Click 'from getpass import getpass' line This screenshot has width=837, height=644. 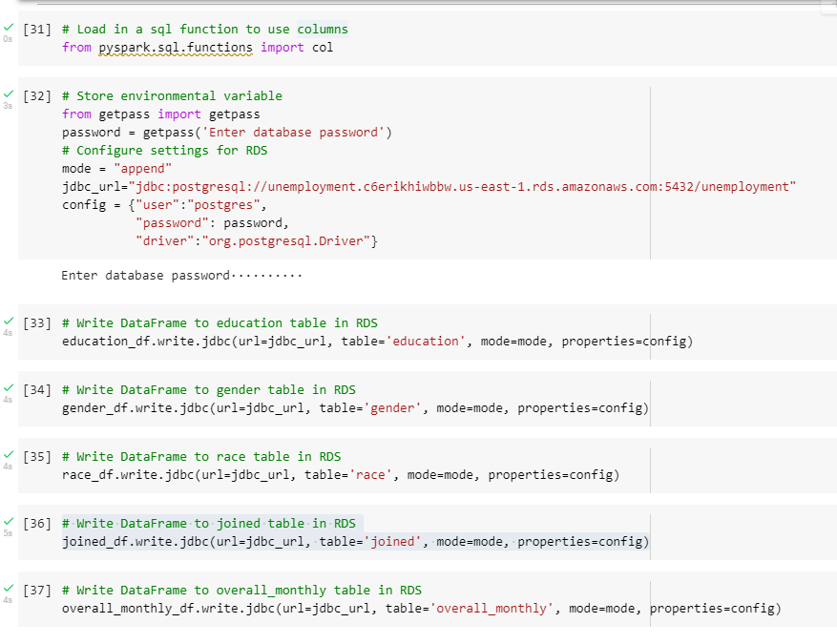click(160, 114)
